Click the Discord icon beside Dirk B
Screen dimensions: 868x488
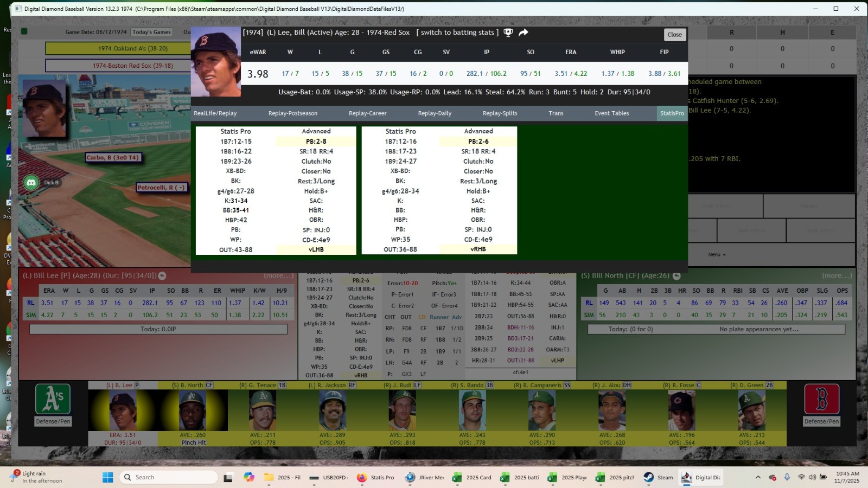pyautogui.click(x=31, y=183)
